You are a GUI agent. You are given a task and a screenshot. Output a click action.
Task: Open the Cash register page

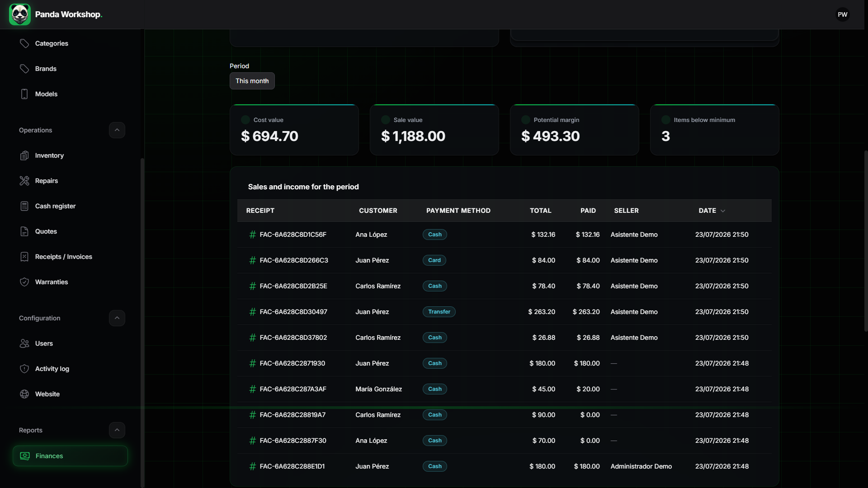(x=70, y=206)
